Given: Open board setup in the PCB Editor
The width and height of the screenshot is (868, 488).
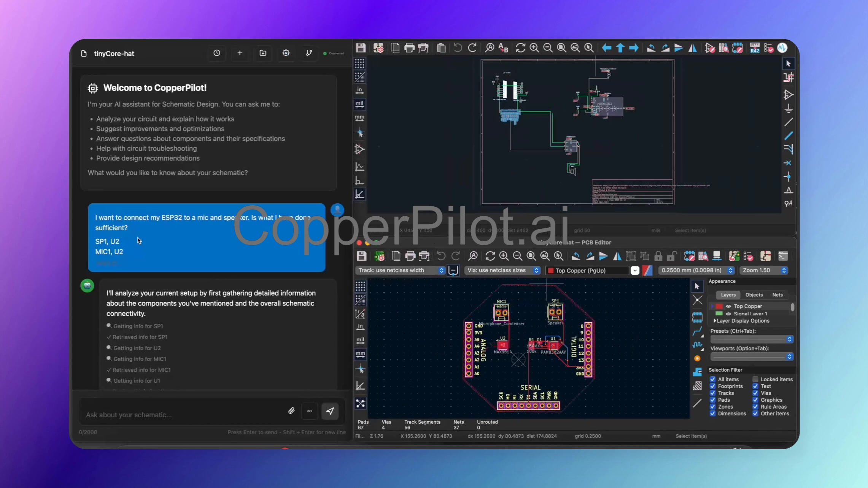Looking at the screenshot, I should [379, 256].
